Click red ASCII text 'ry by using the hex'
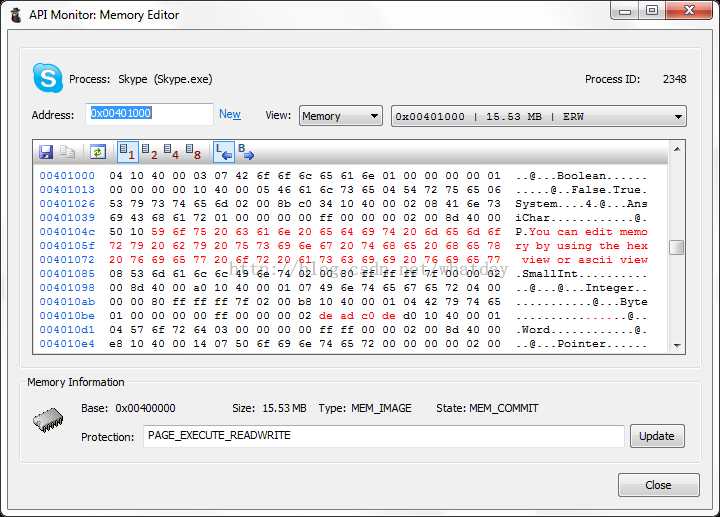 tap(581, 246)
